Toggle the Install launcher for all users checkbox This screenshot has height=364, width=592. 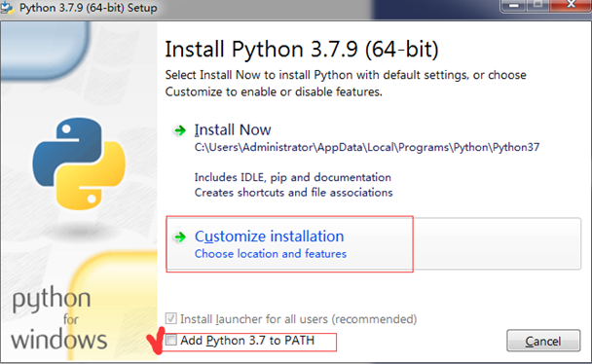tap(171, 318)
